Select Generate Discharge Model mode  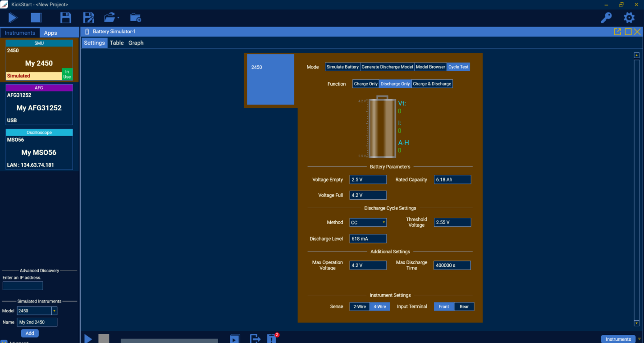[x=387, y=67]
